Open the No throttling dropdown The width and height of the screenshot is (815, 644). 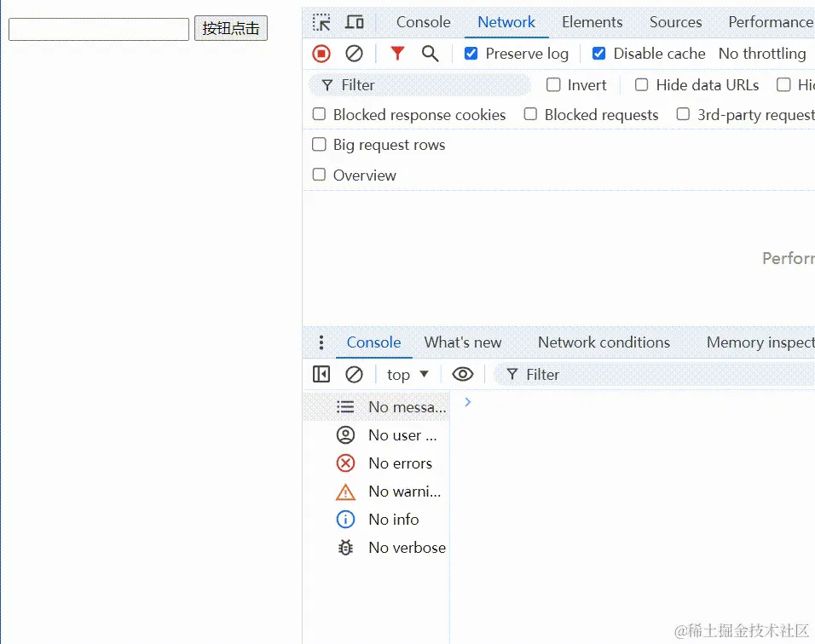pyautogui.click(x=762, y=54)
